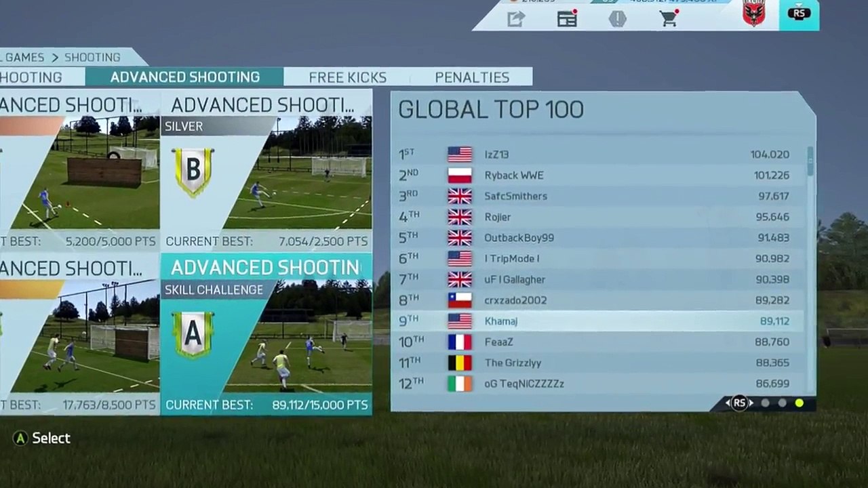
Task: Click the D.C. United club crest
Action: 753,13
